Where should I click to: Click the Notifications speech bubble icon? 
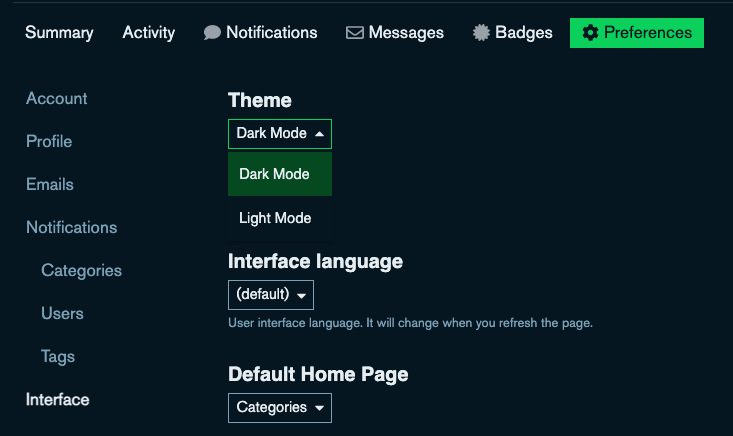(212, 33)
